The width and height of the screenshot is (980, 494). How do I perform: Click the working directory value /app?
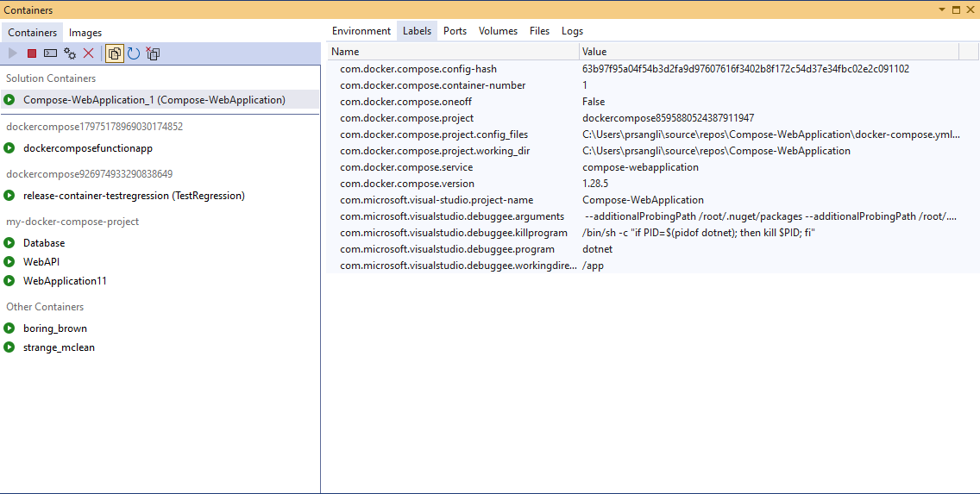[594, 266]
